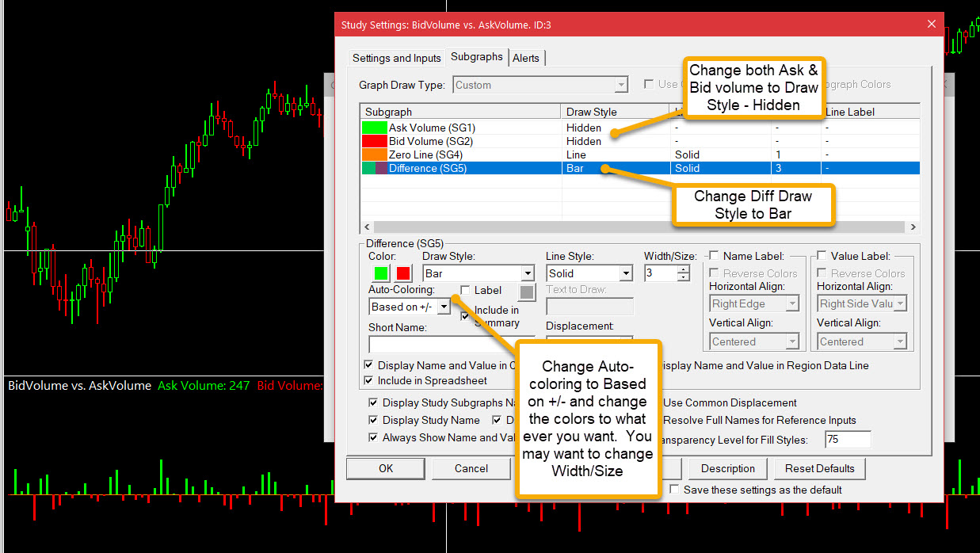Viewport: 980px width, 553px height.
Task: Toggle Include in Summary checkbox
Action: pos(466,316)
